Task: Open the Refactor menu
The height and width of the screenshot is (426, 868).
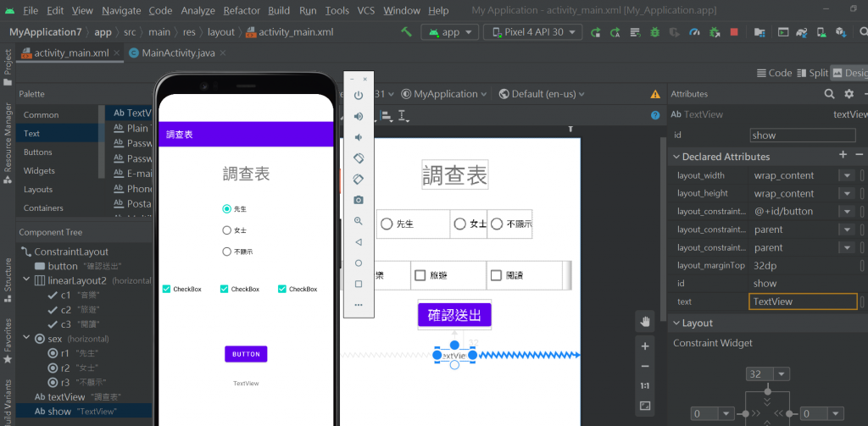Action: coord(242,11)
